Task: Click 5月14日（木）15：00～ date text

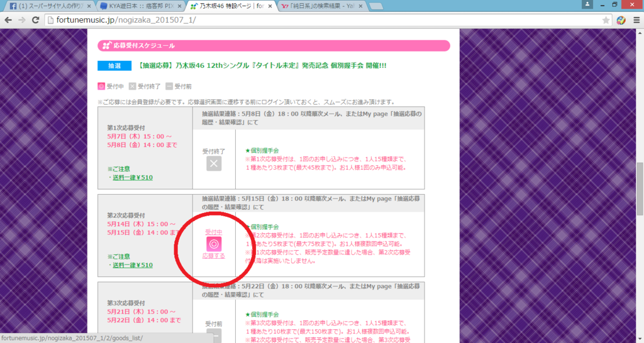Action: [142, 224]
